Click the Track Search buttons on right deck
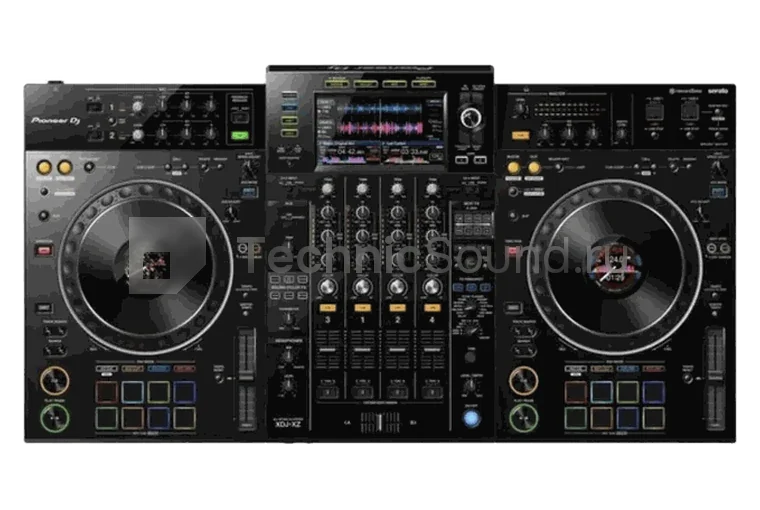Viewport: 760px width, 510px height. point(523,332)
